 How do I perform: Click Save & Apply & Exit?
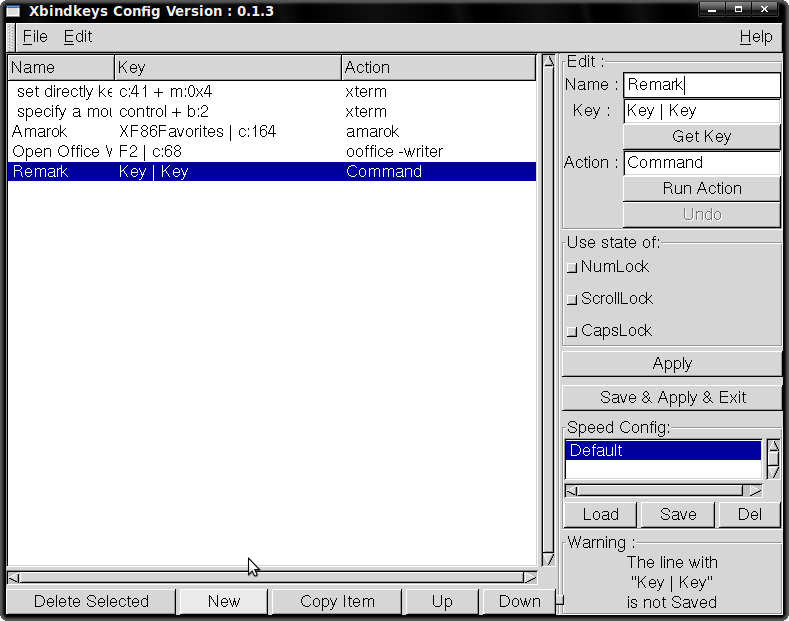pyautogui.click(x=672, y=397)
